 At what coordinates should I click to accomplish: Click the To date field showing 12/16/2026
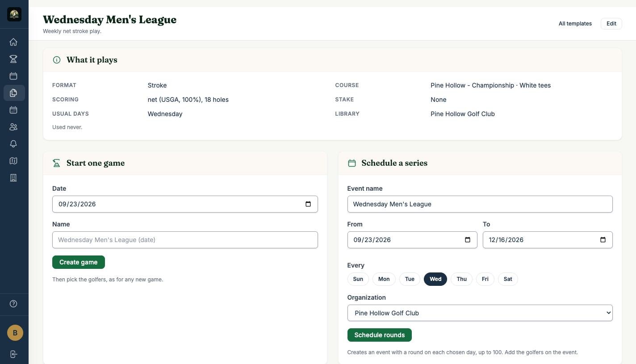point(548,240)
